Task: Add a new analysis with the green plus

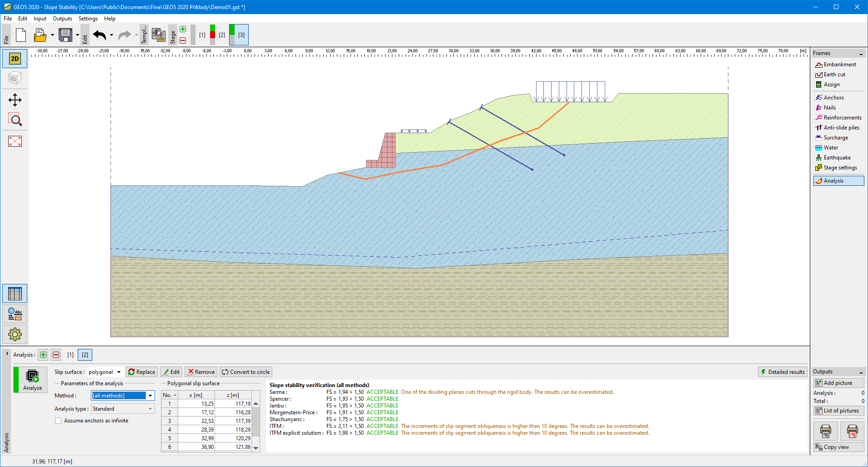Action: coord(43,355)
